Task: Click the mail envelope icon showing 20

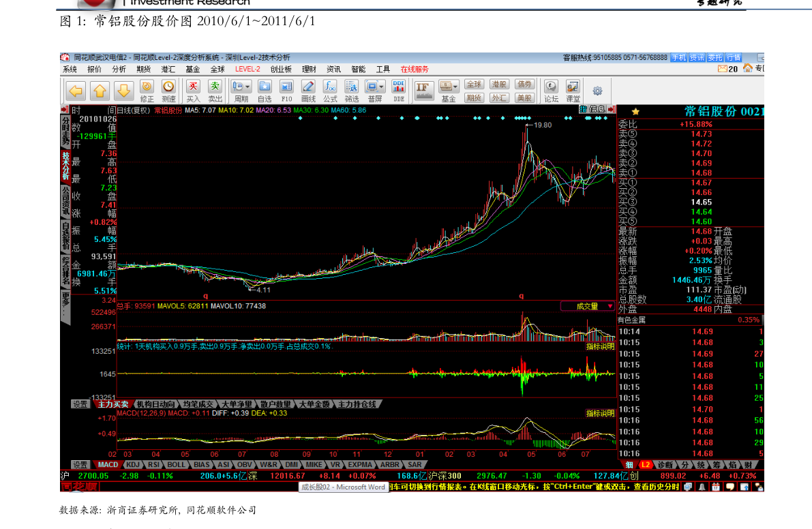Action: pyautogui.click(x=723, y=68)
